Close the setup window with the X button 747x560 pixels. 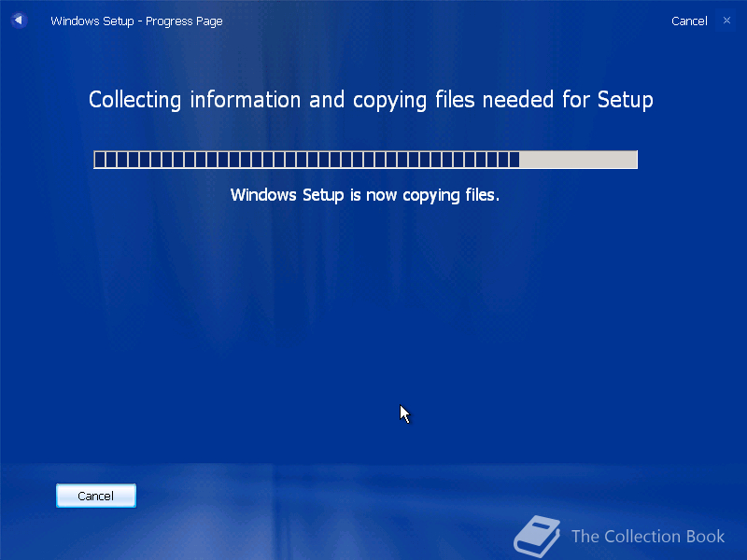click(x=726, y=21)
